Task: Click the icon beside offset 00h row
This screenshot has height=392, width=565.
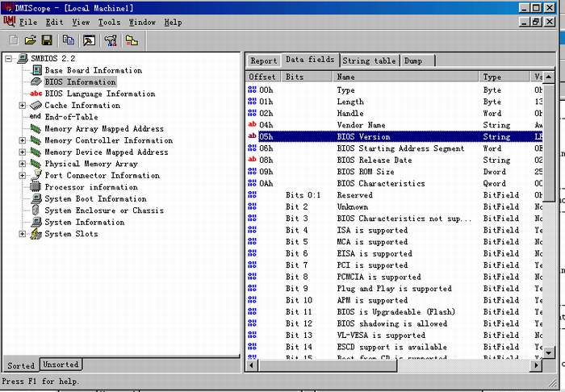Action: 252,90
